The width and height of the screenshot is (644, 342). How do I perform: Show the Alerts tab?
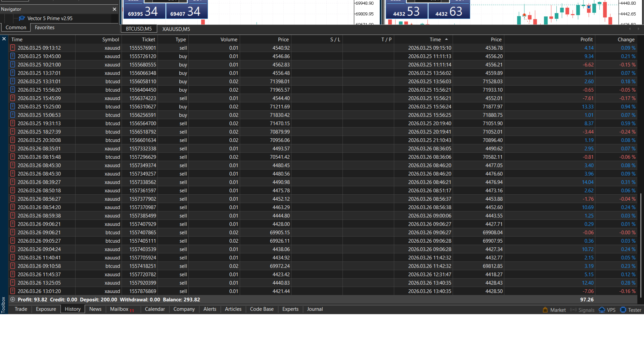(210, 309)
